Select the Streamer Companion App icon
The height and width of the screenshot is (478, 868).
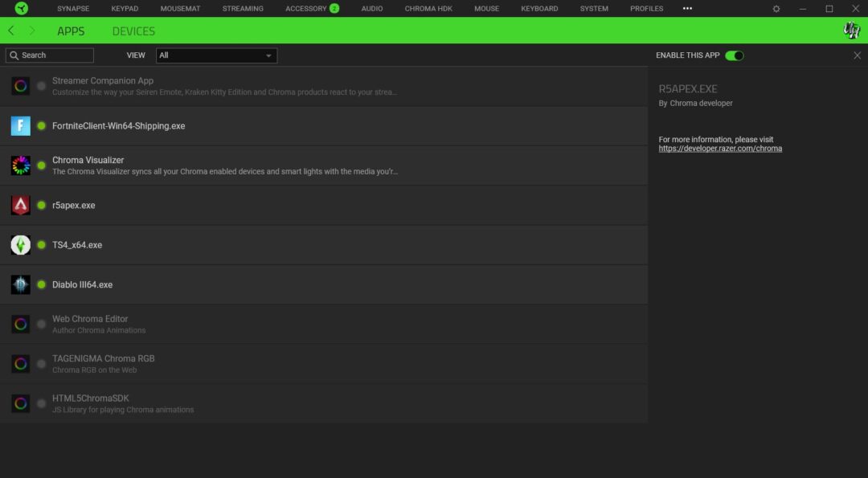[20, 85]
